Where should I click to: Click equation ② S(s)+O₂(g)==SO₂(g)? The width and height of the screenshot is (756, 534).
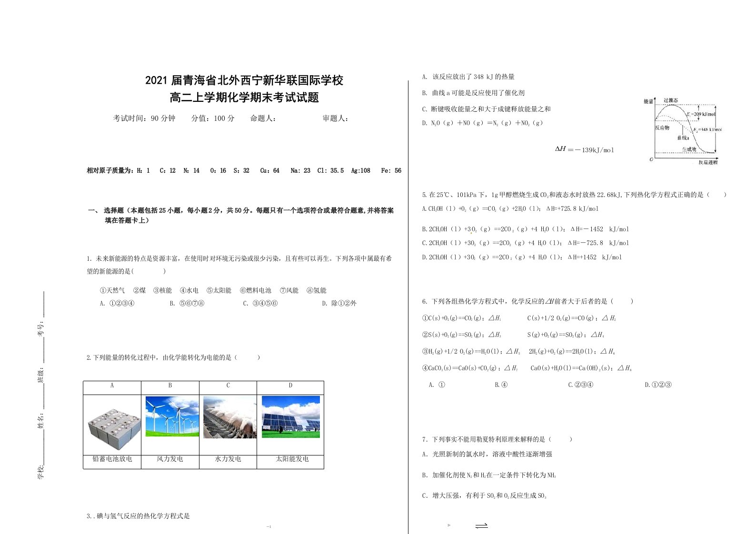pyautogui.click(x=461, y=335)
